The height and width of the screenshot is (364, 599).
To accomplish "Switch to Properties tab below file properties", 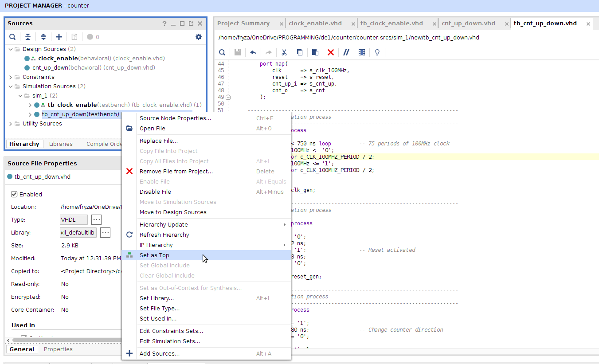I will pyautogui.click(x=58, y=349).
